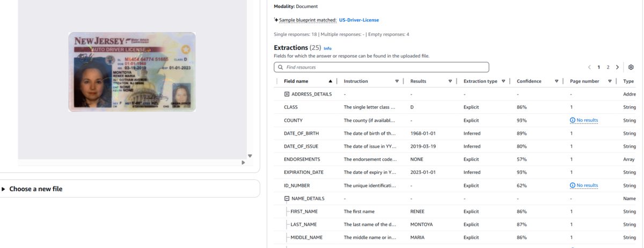
Task: Click result value MARIA
Action: coord(418,237)
